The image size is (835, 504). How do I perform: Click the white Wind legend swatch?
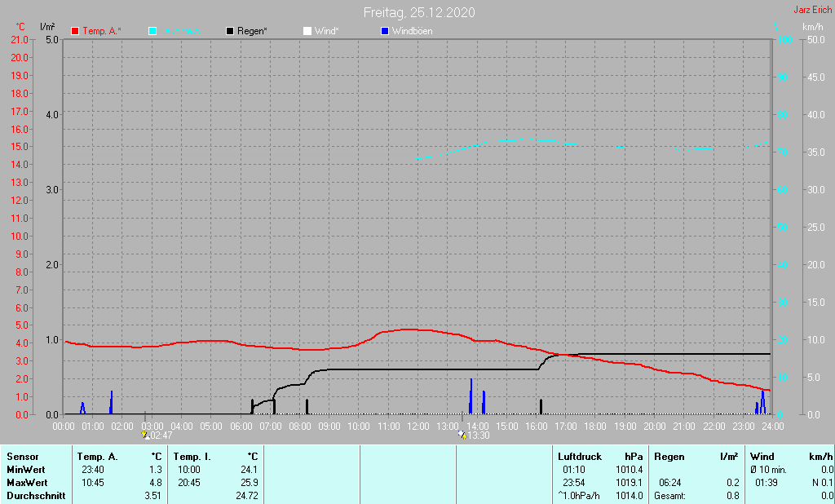point(307,31)
